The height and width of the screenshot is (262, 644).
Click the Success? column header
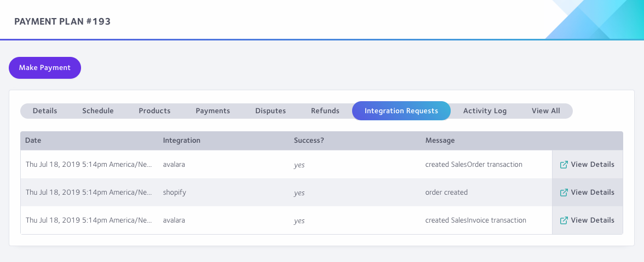point(309,140)
